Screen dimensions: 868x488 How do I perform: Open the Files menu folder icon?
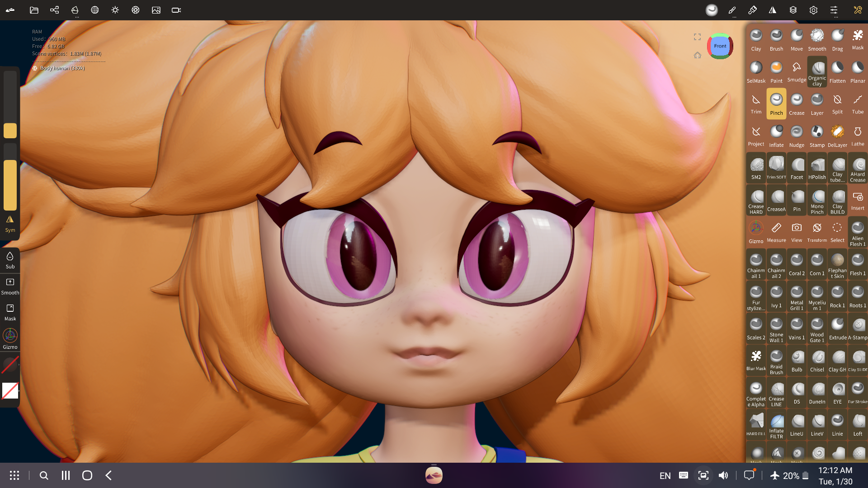tap(34, 10)
